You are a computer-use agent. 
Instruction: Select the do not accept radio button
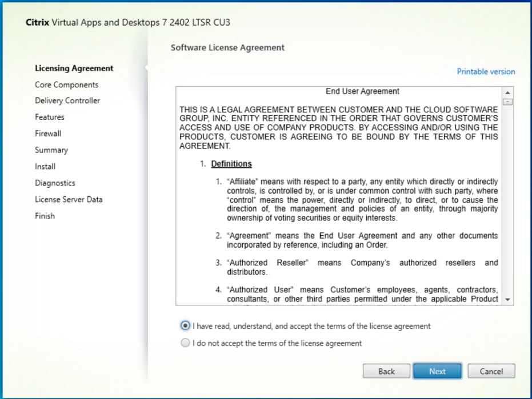pos(185,342)
